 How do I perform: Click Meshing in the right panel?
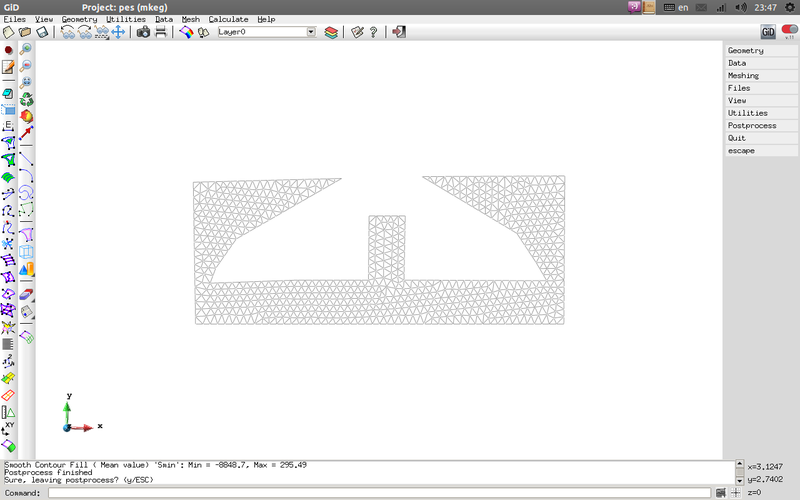pos(761,76)
